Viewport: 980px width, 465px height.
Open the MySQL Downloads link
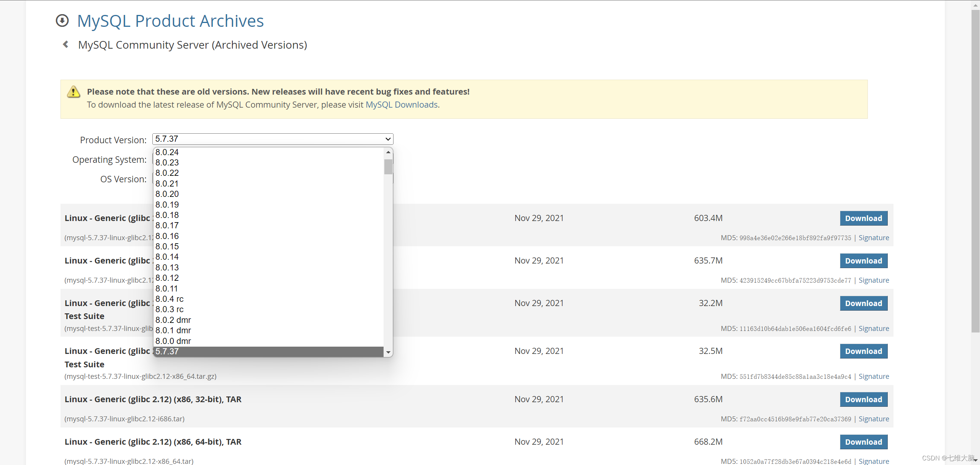tap(402, 105)
